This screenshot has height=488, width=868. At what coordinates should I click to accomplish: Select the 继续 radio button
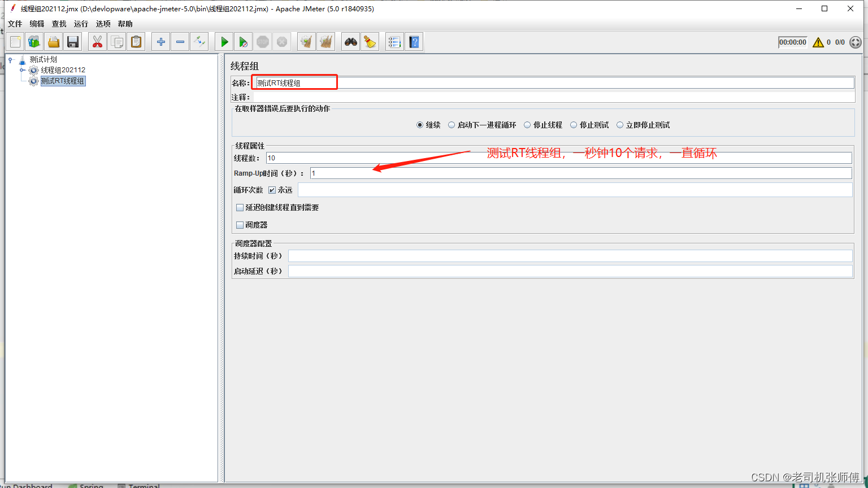pos(420,125)
